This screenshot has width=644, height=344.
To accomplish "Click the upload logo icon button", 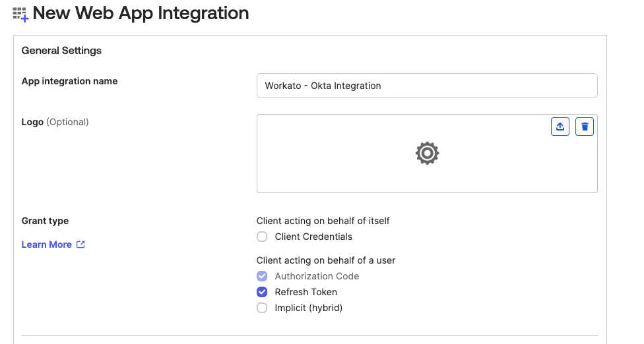I will pos(560,127).
